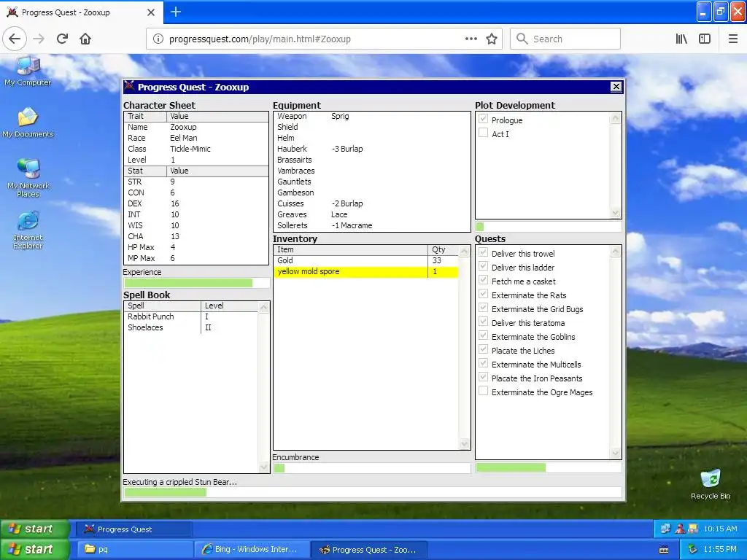Select the Shoelaces spell row

190,327
